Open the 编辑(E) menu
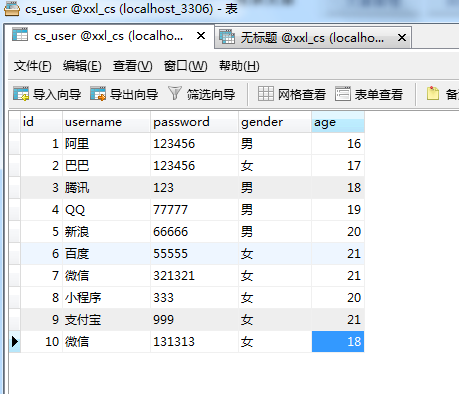 click(82, 66)
